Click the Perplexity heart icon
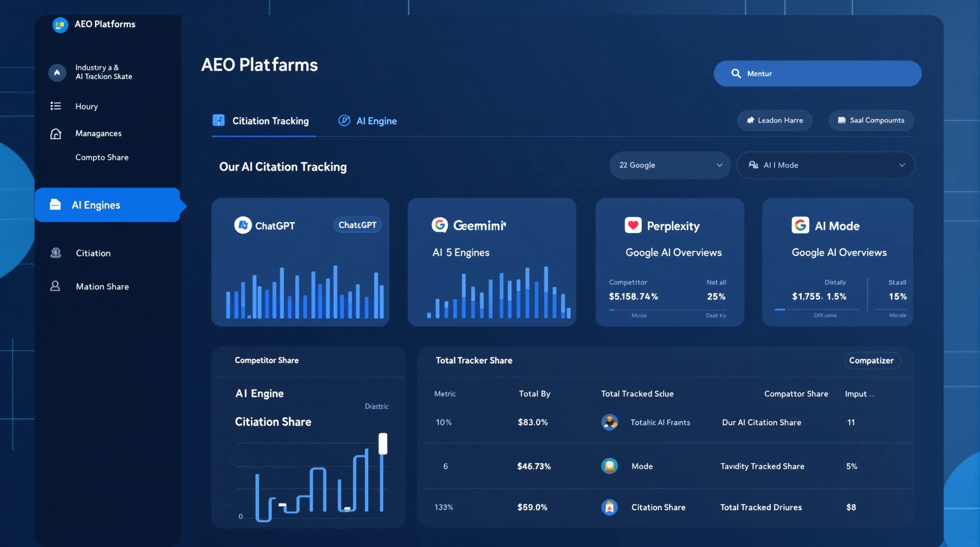The image size is (980, 547). tap(633, 225)
